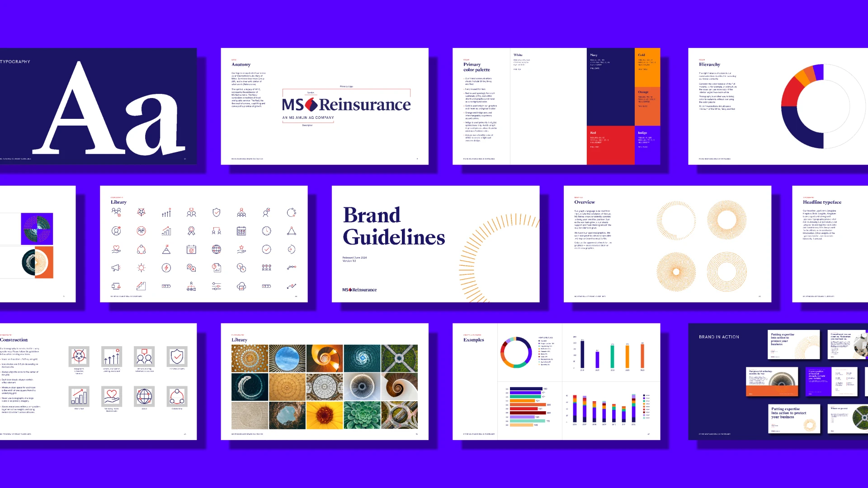Select the zigzag trend arrow icon
868x488 pixels.
point(292,286)
